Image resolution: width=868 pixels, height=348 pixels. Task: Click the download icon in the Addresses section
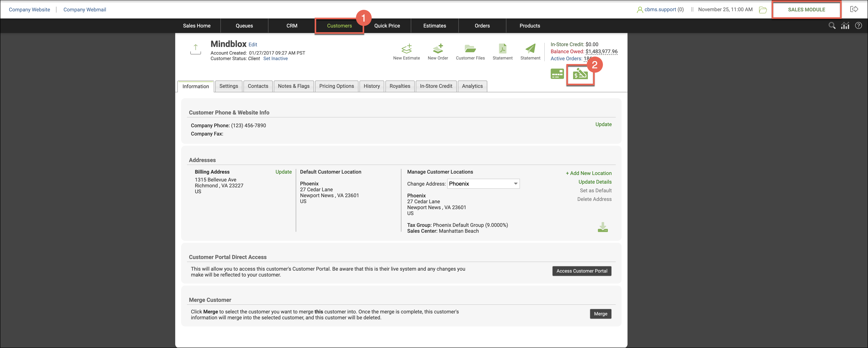[603, 227]
